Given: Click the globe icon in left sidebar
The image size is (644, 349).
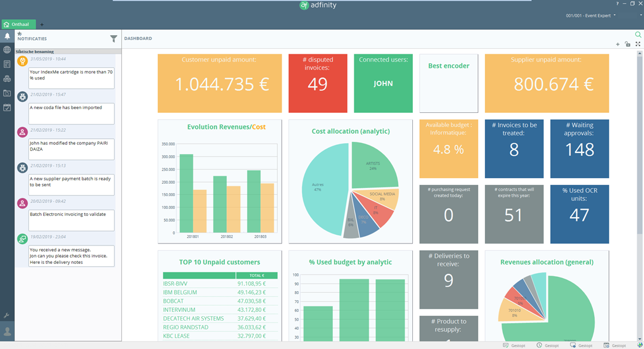Looking at the screenshot, I should tap(7, 50).
